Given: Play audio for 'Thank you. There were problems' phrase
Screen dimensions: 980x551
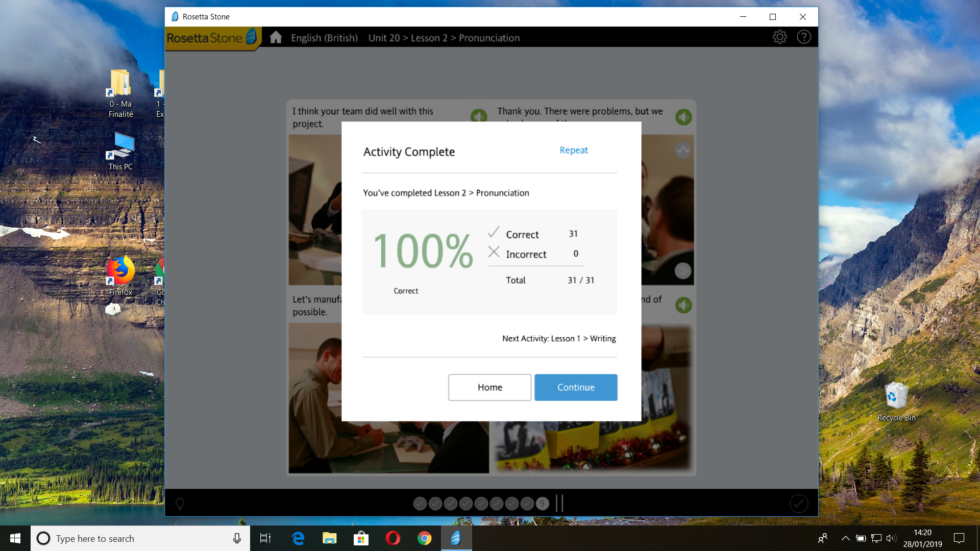Looking at the screenshot, I should pyautogui.click(x=683, y=117).
